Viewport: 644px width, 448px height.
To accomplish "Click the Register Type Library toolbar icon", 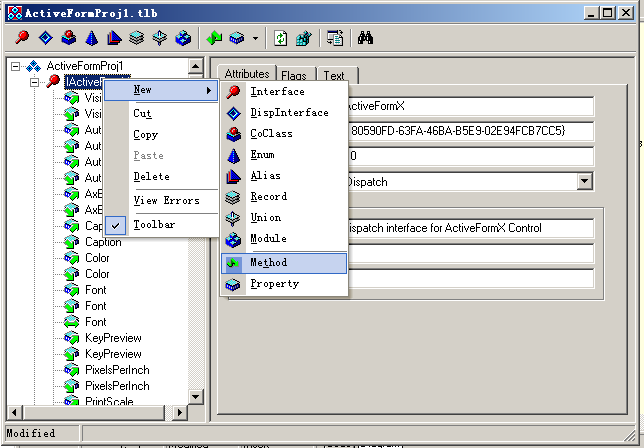I will pos(304,39).
